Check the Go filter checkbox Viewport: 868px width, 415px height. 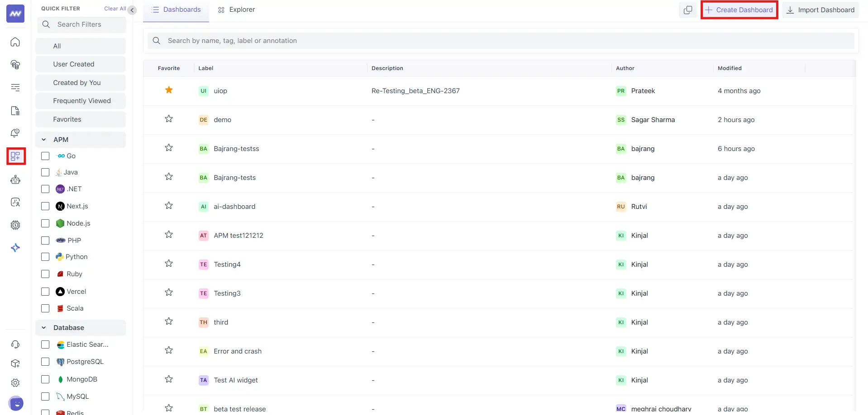point(45,156)
